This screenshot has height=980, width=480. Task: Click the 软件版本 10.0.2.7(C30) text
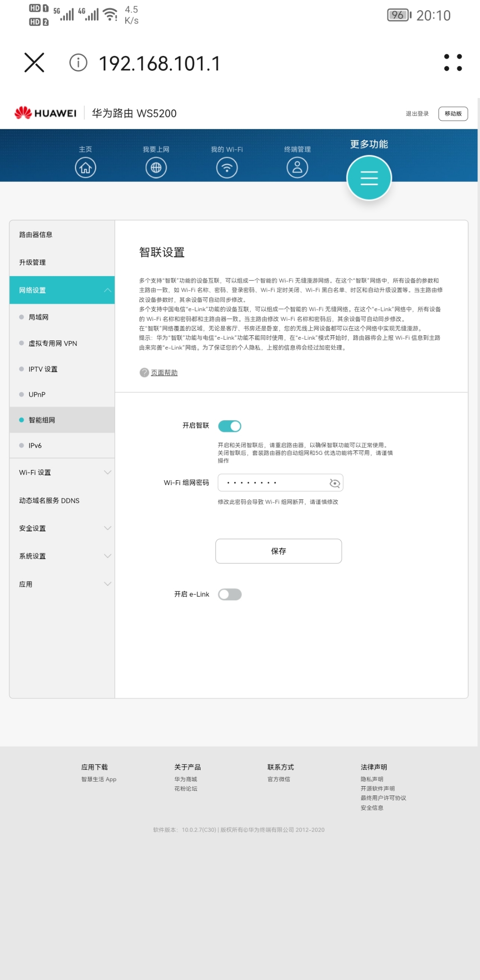184,830
